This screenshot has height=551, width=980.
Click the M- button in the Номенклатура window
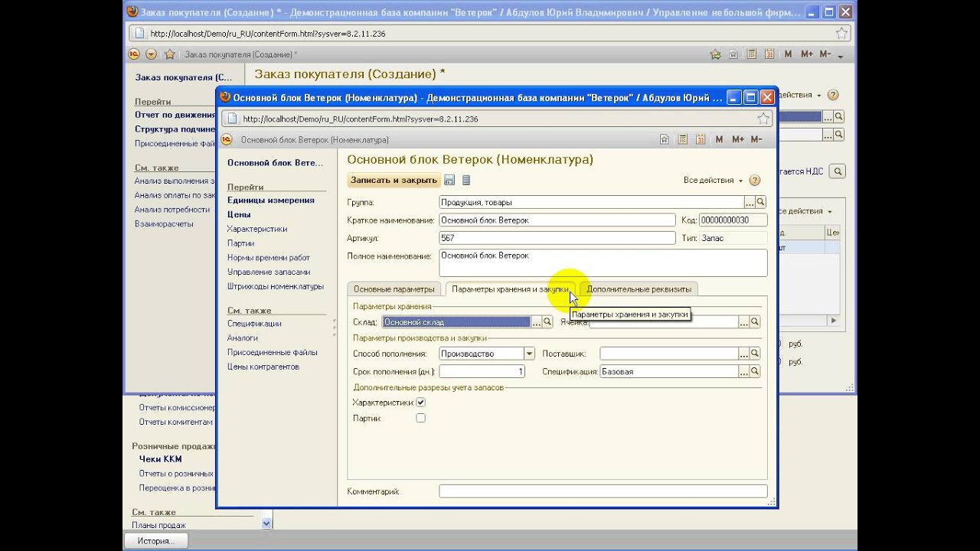pyautogui.click(x=756, y=139)
